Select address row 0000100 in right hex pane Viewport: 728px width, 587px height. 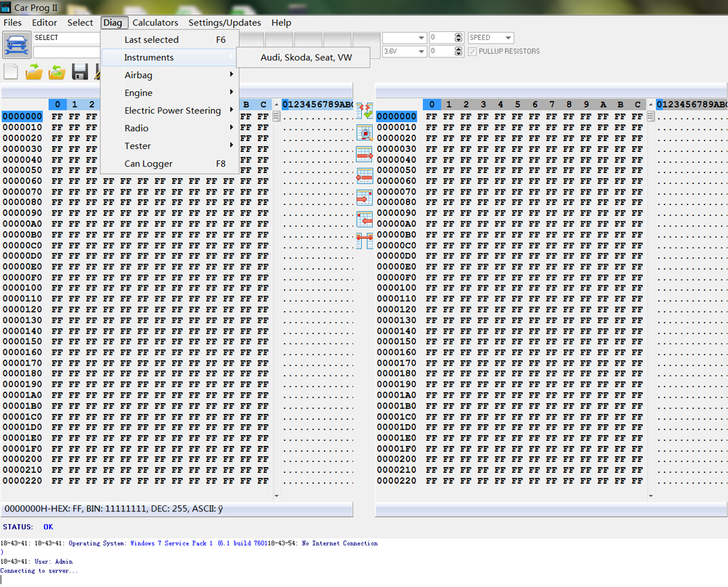click(397, 288)
